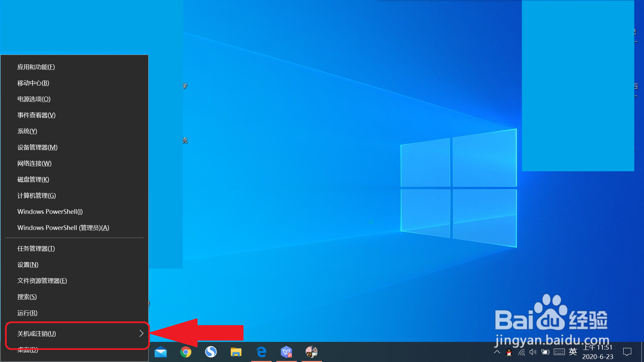Open File Explorer from taskbar
The image size is (644, 362).
[x=236, y=352]
